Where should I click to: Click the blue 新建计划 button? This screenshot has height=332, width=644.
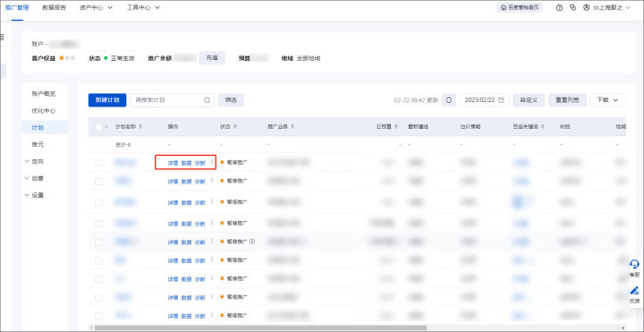[107, 100]
